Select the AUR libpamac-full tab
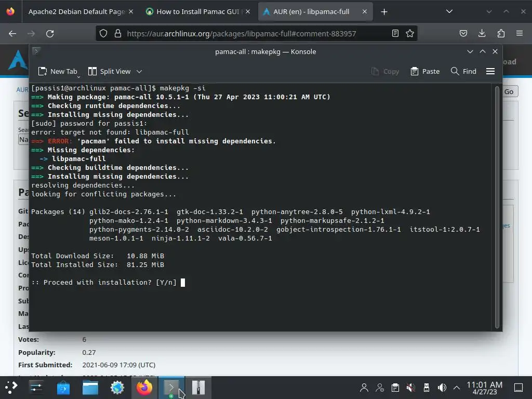Viewport: 532px width, 399px height. pyautogui.click(x=311, y=11)
